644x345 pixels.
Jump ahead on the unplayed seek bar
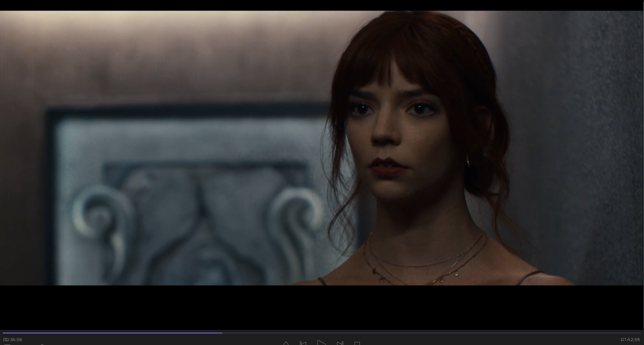click(x=426, y=333)
